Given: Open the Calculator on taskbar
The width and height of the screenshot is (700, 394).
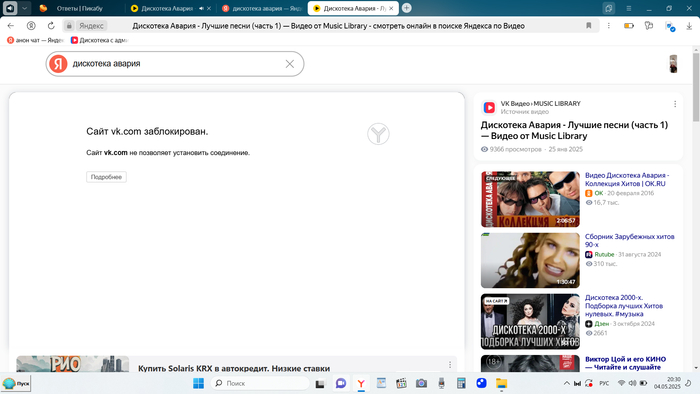Looking at the screenshot, I should [461, 383].
